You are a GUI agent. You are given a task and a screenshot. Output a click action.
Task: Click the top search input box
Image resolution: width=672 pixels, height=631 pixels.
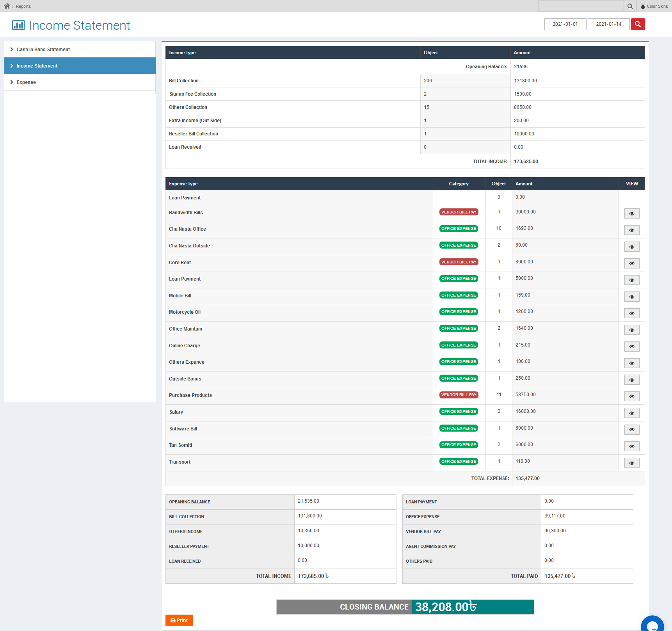(x=581, y=6)
